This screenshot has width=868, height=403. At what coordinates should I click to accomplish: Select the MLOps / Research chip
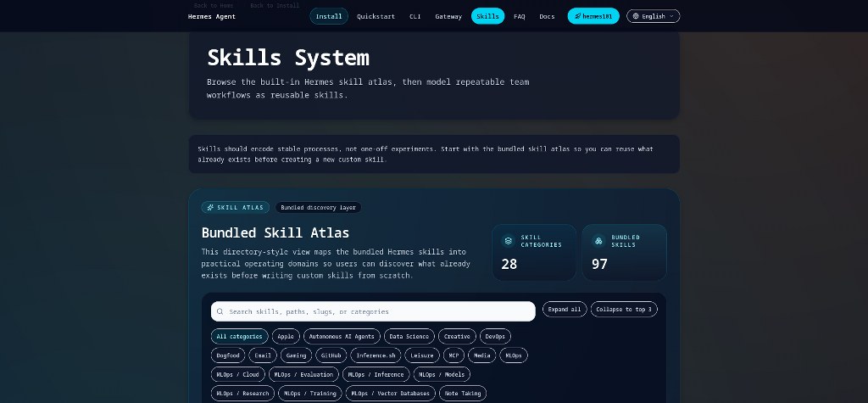pos(242,393)
